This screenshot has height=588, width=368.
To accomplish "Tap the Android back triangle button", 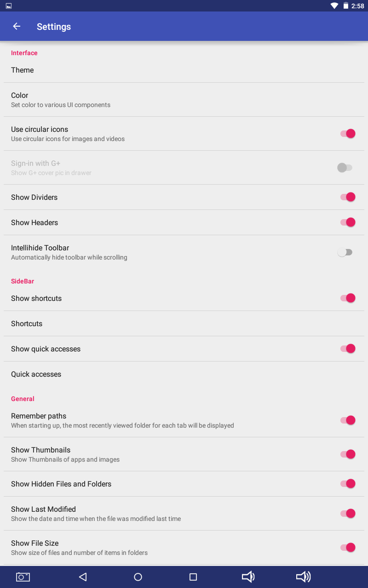I will (x=83, y=577).
